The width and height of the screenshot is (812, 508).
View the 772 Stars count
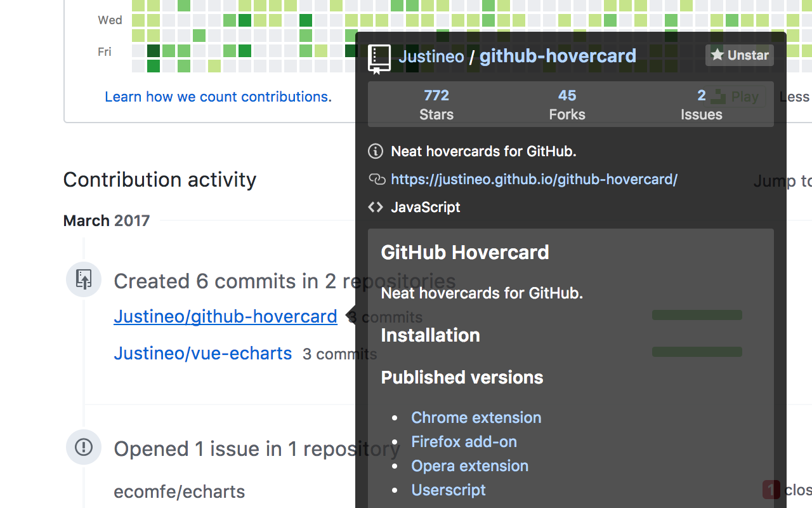click(x=436, y=105)
